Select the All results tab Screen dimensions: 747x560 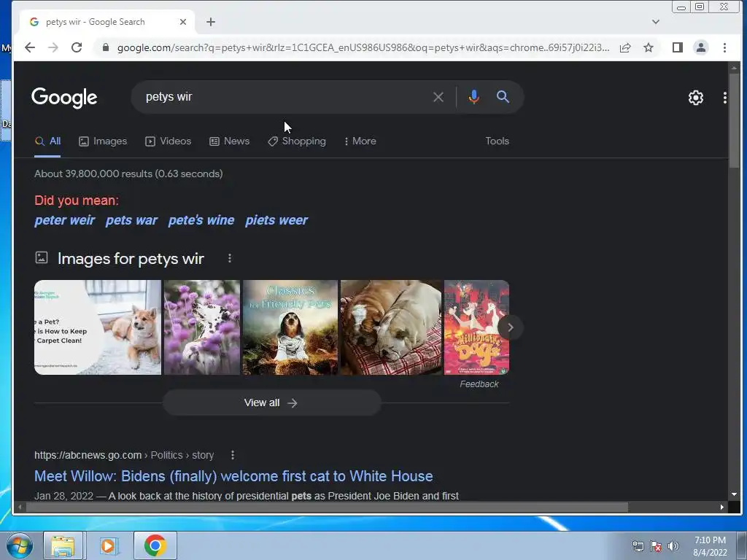point(47,141)
